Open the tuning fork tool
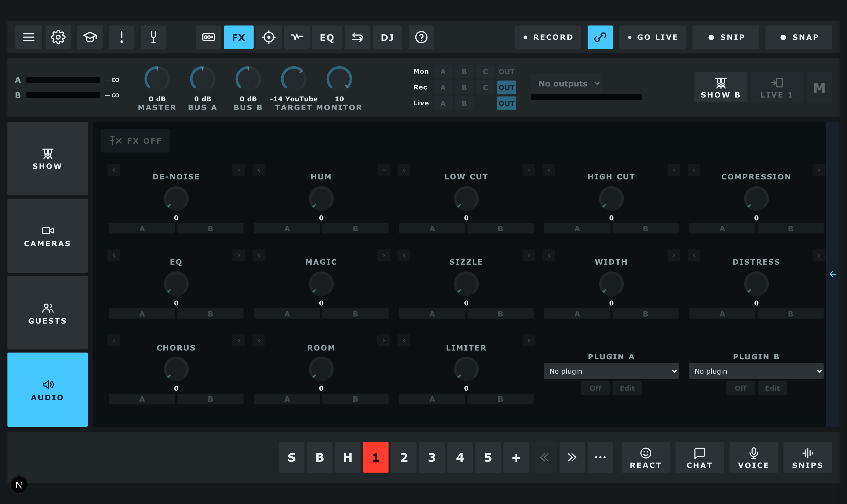 (154, 37)
